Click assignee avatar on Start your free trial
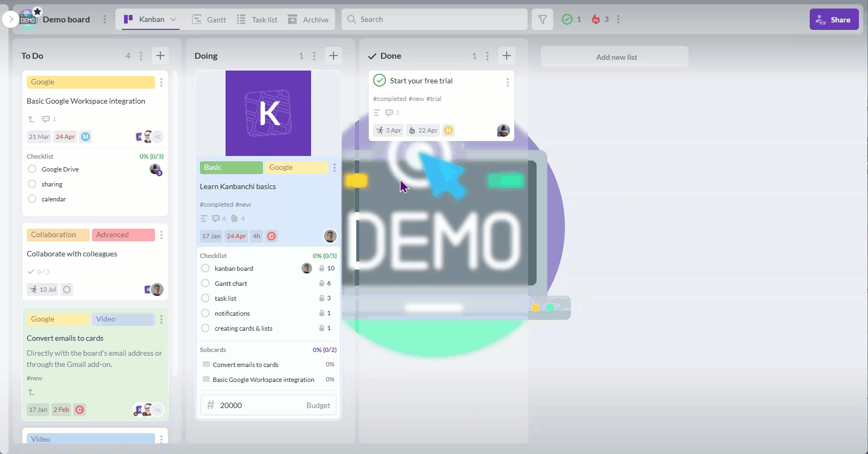Image resolution: width=868 pixels, height=454 pixels. coord(503,130)
